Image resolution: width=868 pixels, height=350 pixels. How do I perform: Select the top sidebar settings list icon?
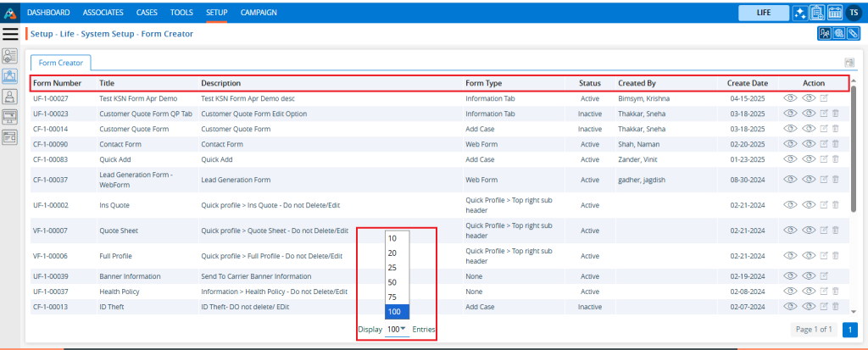(x=11, y=56)
